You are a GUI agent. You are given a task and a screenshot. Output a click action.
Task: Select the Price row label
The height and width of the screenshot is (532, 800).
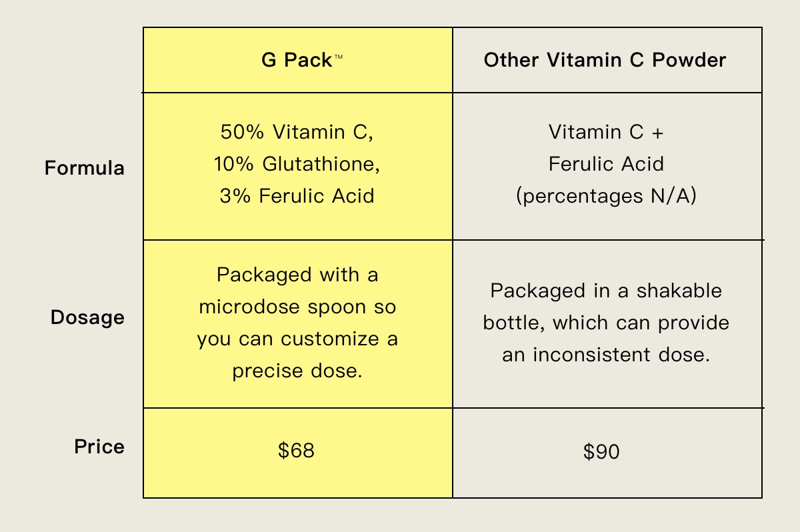point(99,447)
